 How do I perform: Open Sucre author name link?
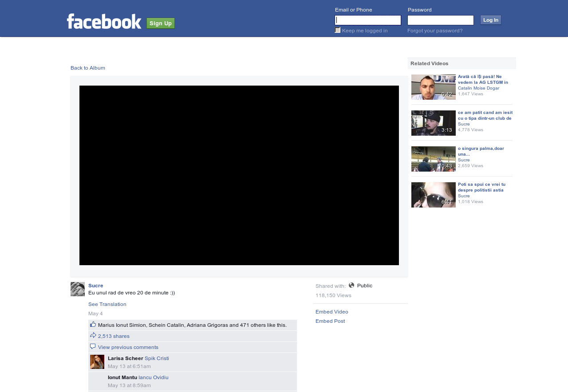tap(96, 286)
